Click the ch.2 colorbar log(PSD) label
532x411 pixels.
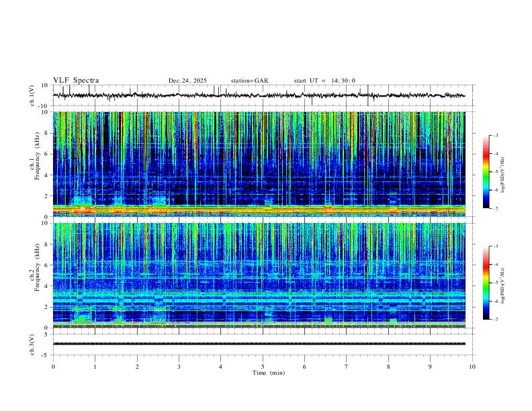click(x=502, y=286)
